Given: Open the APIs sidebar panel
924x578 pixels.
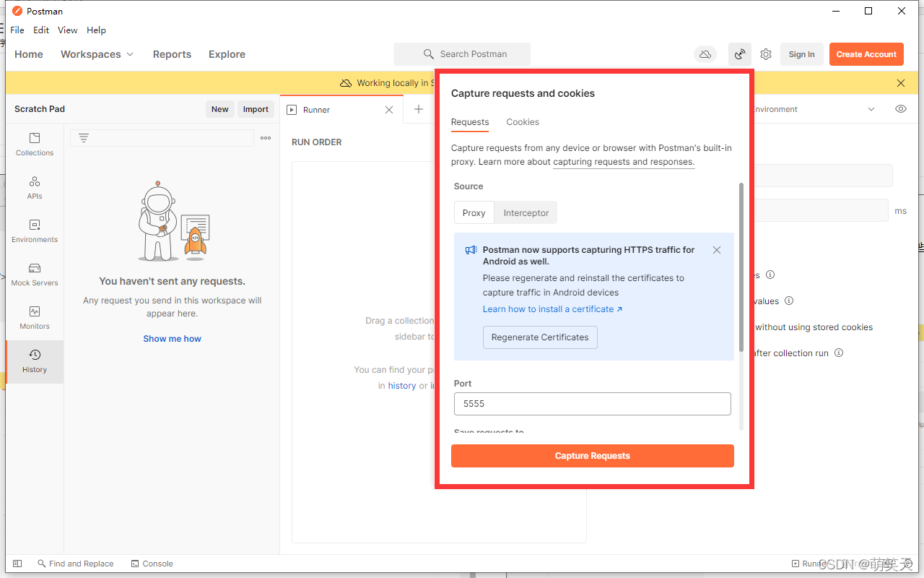Looking at the screenshot, I should tap(35, 188).
